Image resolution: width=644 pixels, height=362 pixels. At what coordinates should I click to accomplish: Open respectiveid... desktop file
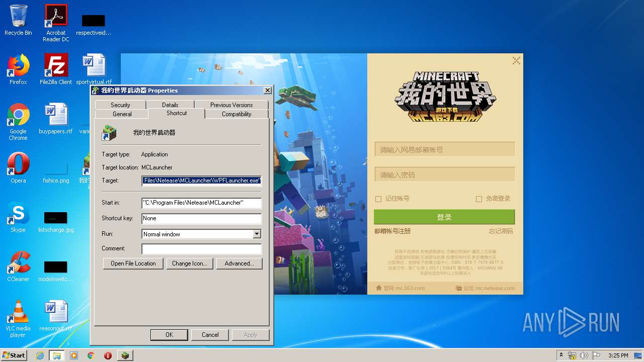94,24
